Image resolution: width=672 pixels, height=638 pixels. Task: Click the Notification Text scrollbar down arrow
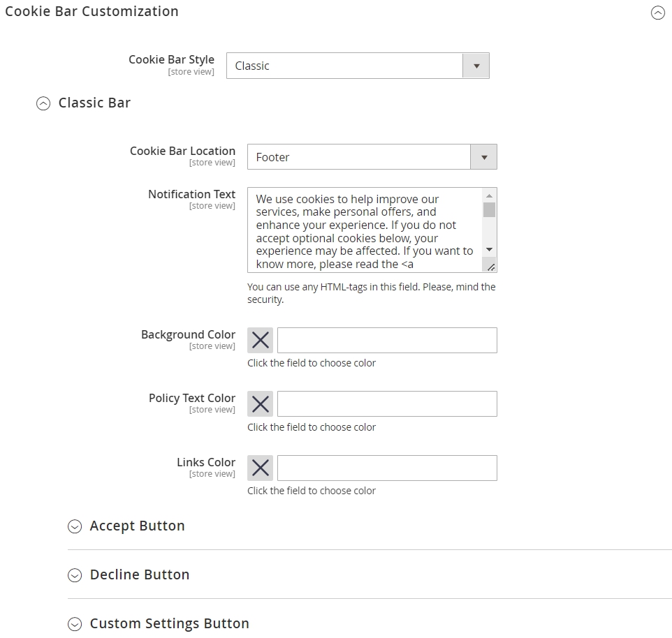pyautogui.click(x=489, y=250)
